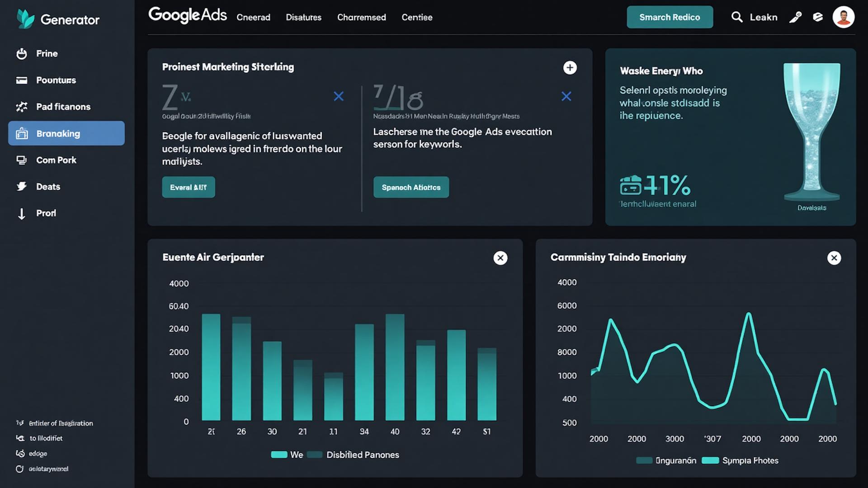Select the teal We legend swatch below bar chart

coord(279,455)
